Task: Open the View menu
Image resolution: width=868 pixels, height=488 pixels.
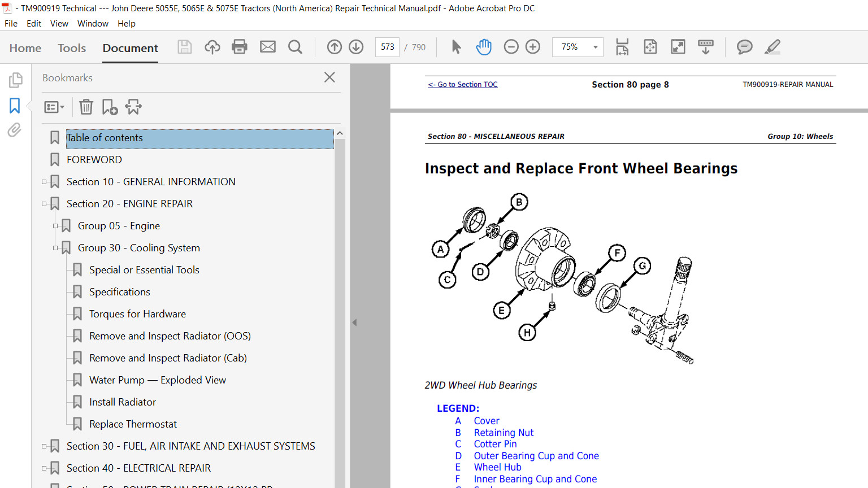Action: (x=59, y=24)
